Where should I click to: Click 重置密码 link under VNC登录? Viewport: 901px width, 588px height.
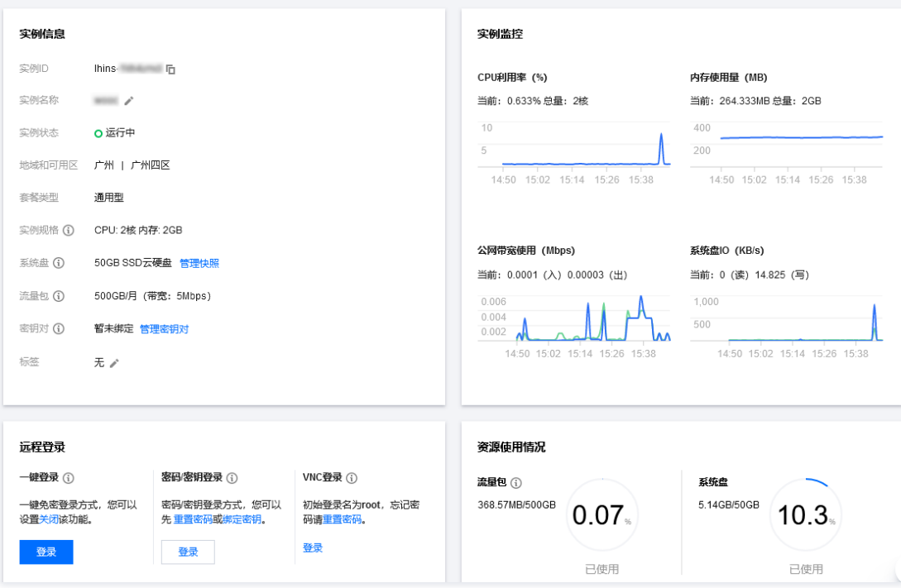[342, 519]
